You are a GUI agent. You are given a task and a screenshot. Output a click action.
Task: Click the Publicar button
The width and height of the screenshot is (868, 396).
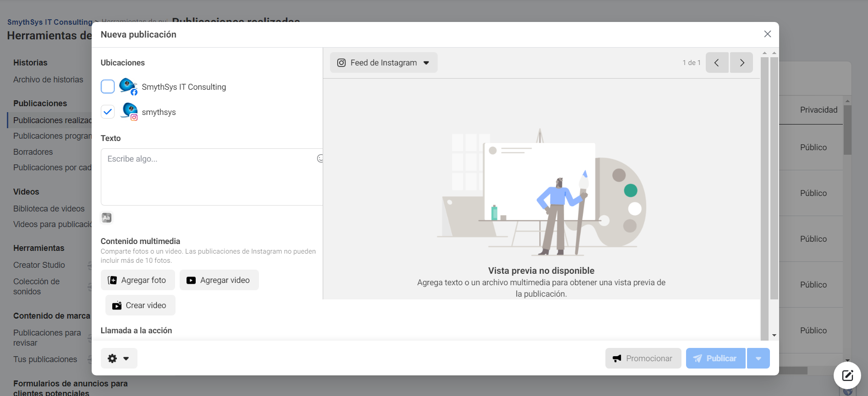coord(715,358)
